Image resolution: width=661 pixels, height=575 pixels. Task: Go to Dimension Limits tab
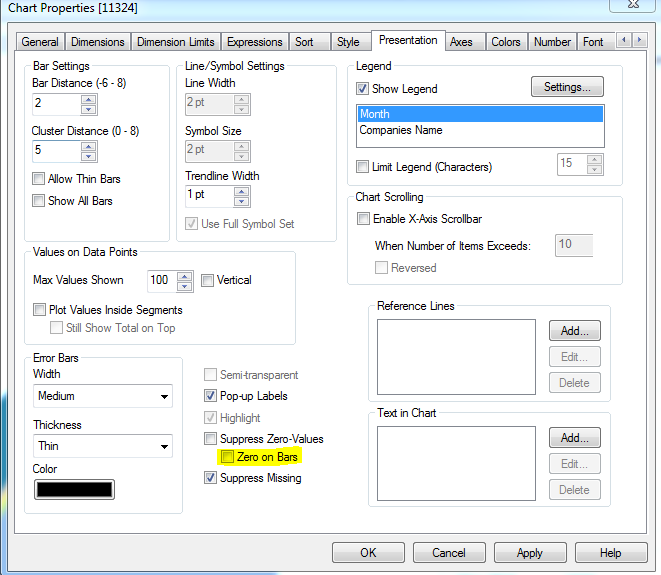point(176,42)
